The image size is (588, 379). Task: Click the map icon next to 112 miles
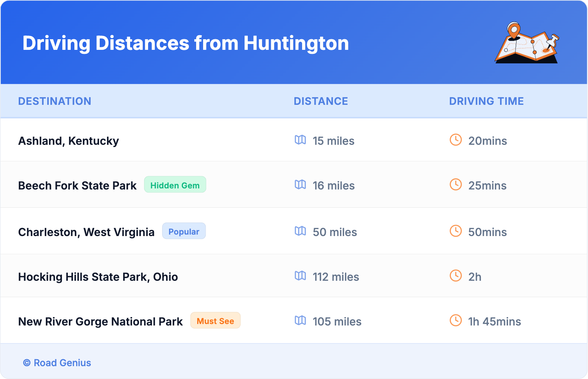(x=300, y=276)
